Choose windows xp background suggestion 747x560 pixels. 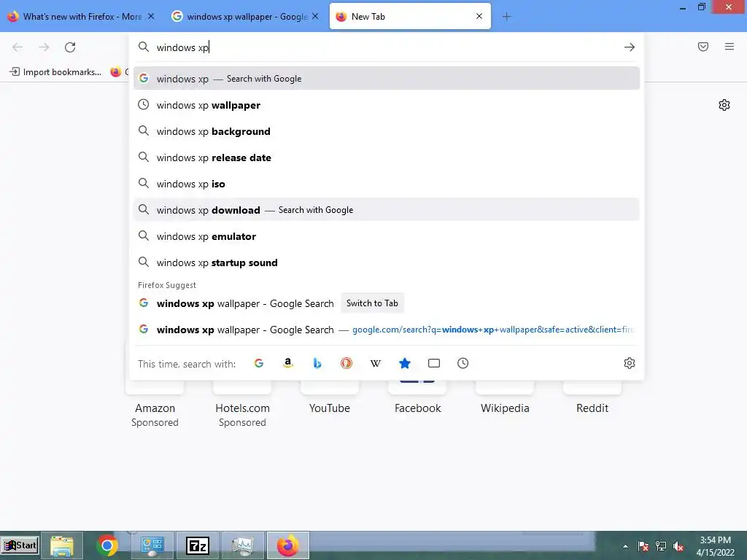tap(387, 131)
